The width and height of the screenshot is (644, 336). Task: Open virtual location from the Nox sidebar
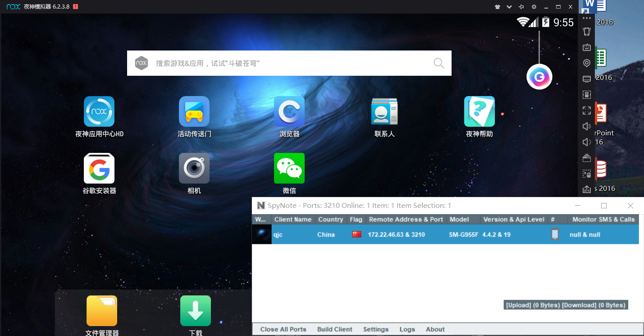[586, 63]
